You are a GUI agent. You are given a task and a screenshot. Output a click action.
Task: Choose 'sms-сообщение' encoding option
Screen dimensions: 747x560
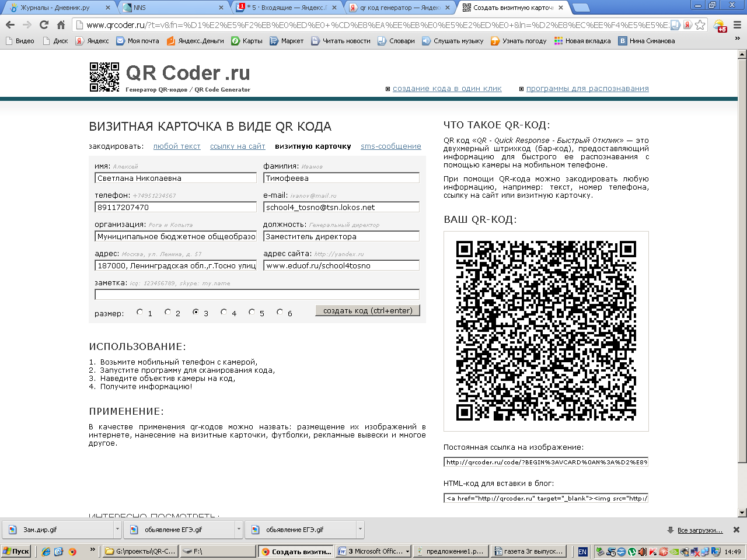coord(390,146)
